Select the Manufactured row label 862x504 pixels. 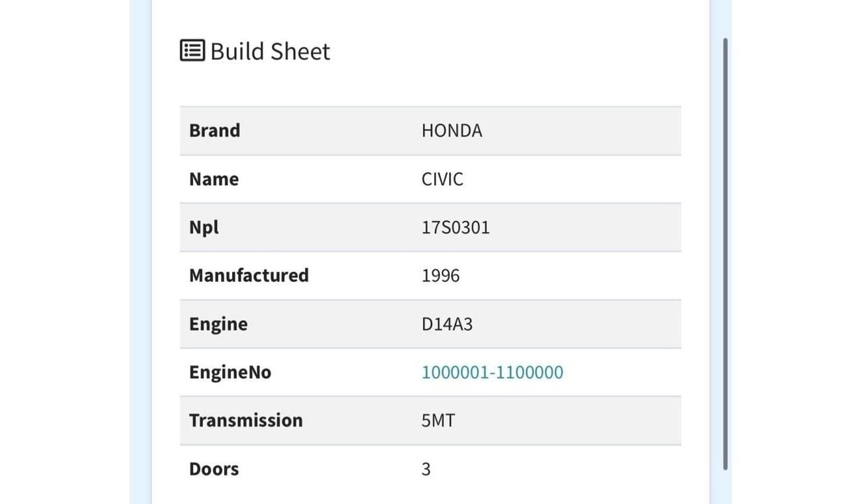click(x=249, y=275)
